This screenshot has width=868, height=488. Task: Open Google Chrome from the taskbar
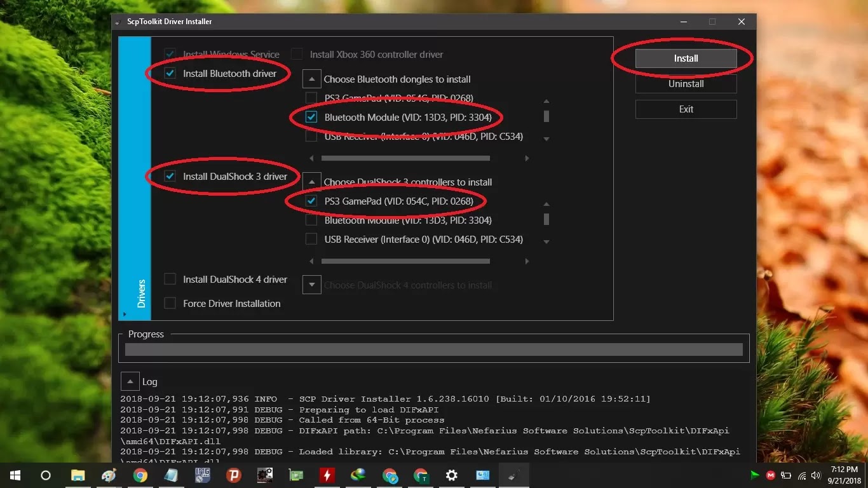pyautogui.click(x=140, y=475)
